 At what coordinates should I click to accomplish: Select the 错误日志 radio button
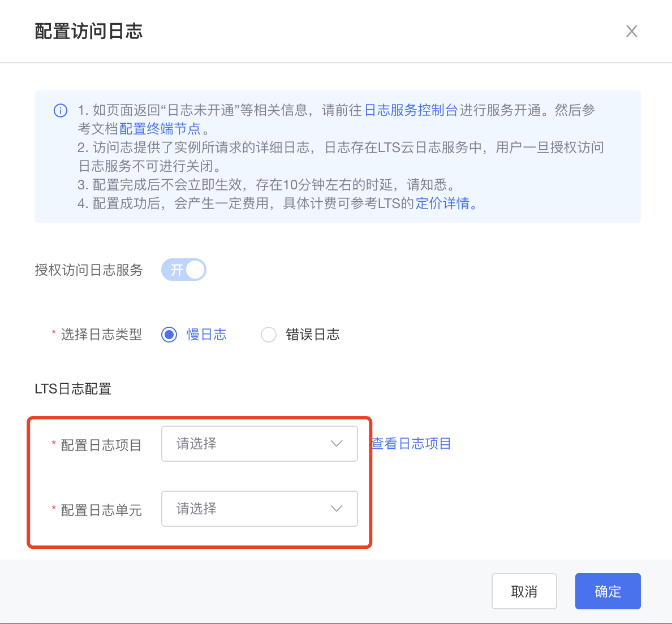click(269, 335)
